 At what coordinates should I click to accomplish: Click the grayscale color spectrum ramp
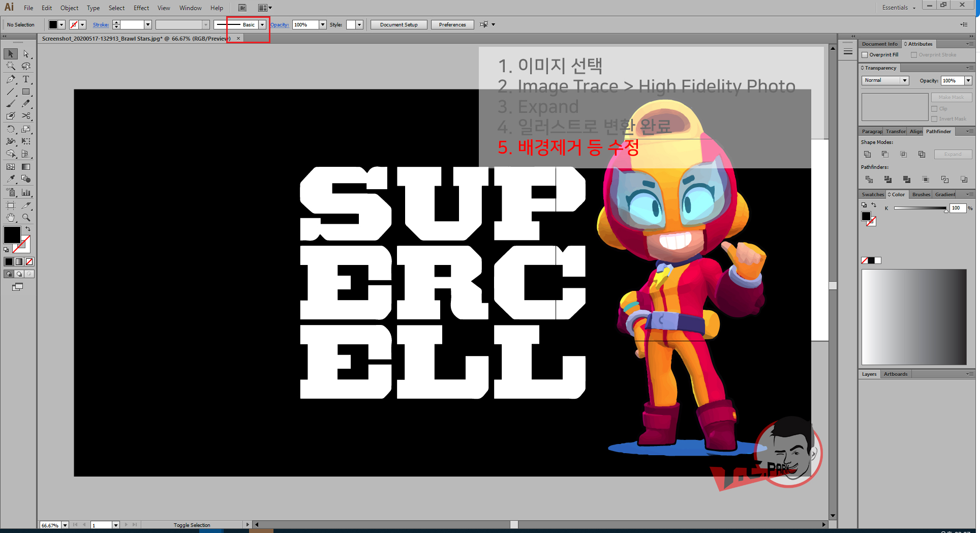tap(914, 317)
